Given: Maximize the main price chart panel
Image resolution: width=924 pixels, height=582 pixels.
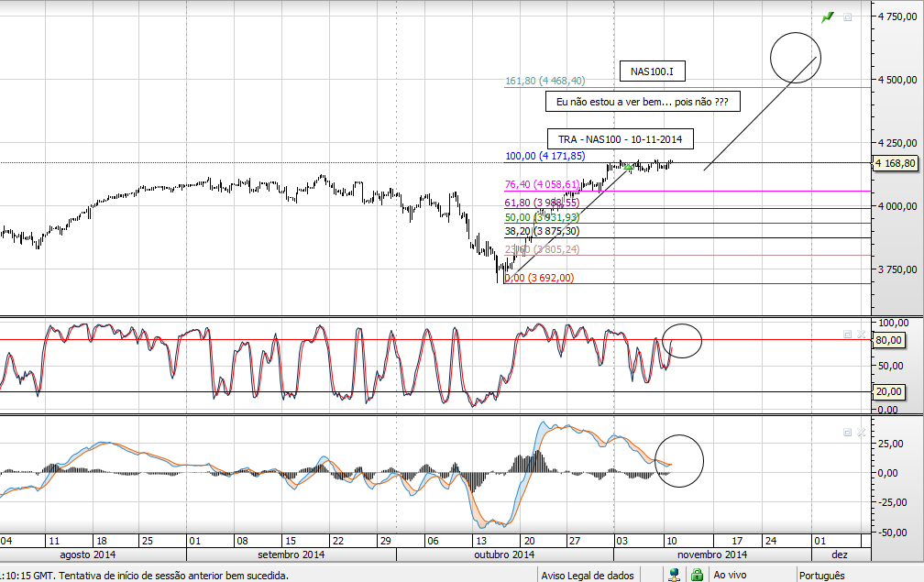Looking at the screenshot, I should pos(848,16).
